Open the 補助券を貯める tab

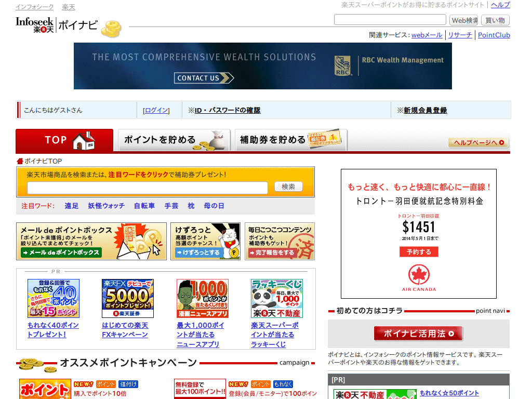coord(291,140)
